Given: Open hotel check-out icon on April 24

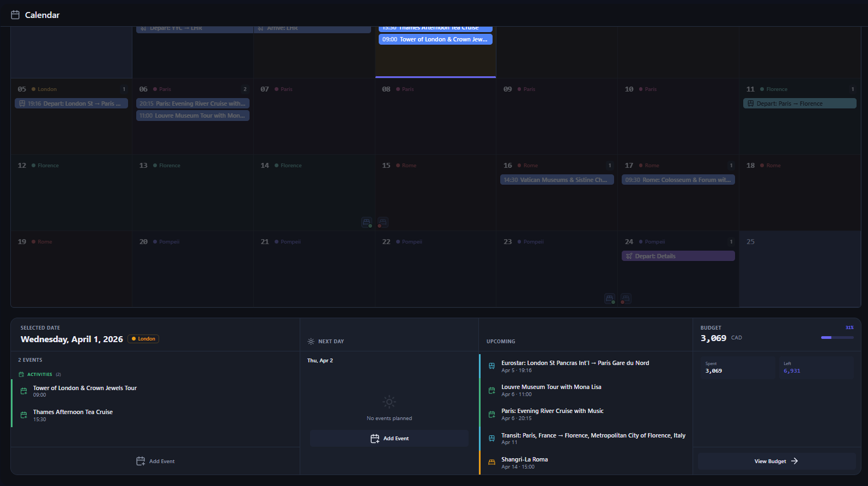Looking at the screenshot, I should (x=626, y=298).
